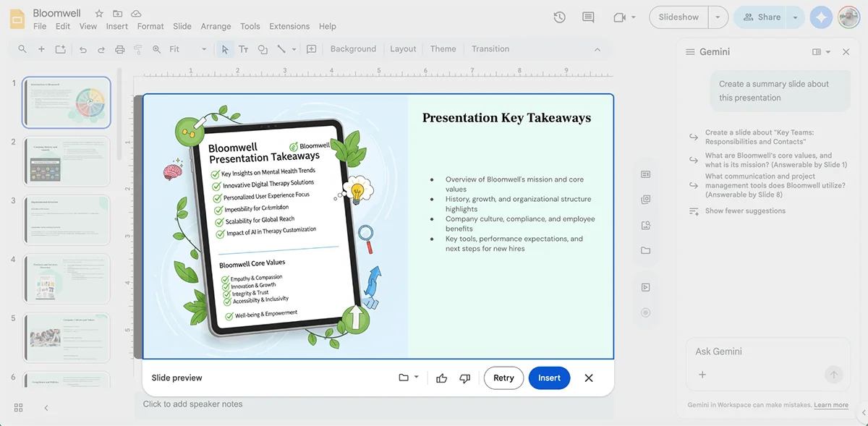Collapse the filmstrip with the left chevron

[46, 408]
